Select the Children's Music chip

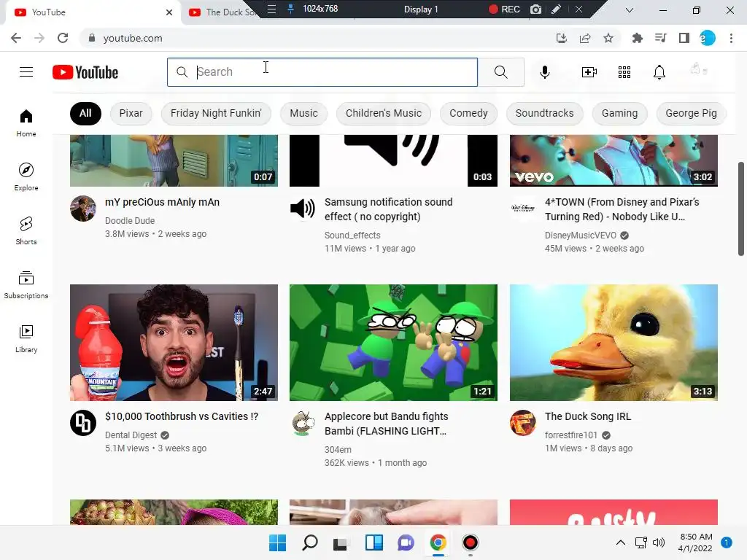384,113
